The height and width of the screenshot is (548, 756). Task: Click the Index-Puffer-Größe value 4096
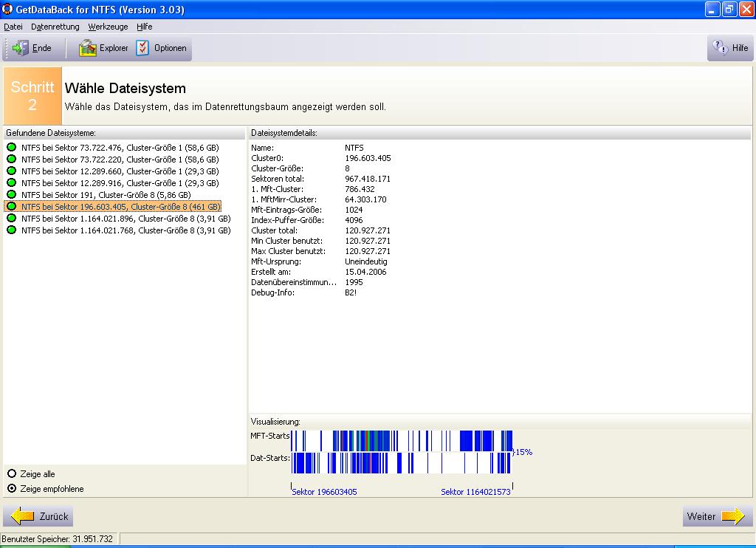tap(354, 220)
